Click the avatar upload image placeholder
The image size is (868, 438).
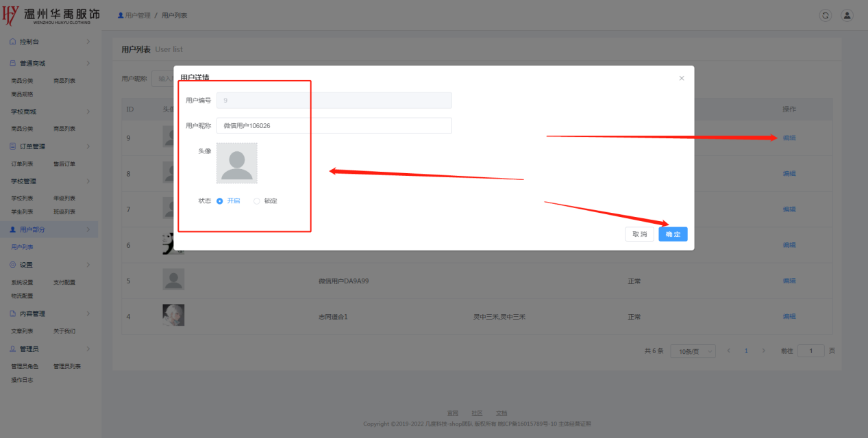pyautogui.click(x=237, y=163)
